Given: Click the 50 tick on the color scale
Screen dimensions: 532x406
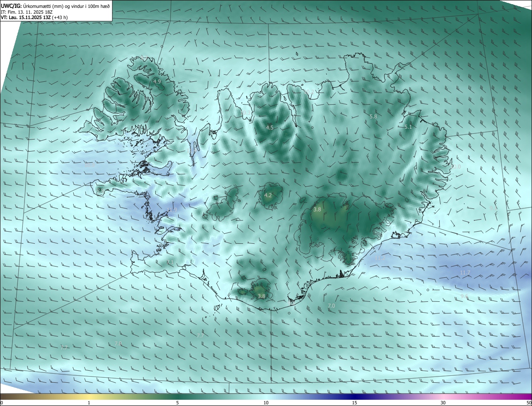Looking at the screenshot, I should [x=529, y=403].
